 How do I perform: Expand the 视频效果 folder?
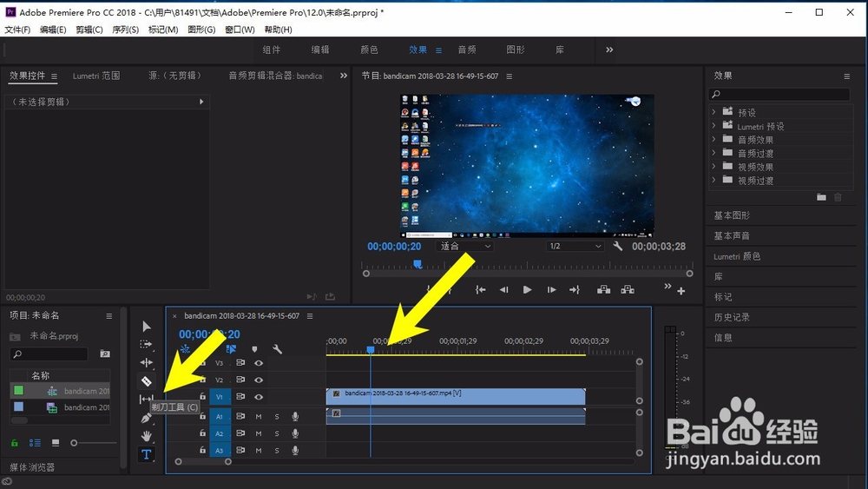coord(713,166)
